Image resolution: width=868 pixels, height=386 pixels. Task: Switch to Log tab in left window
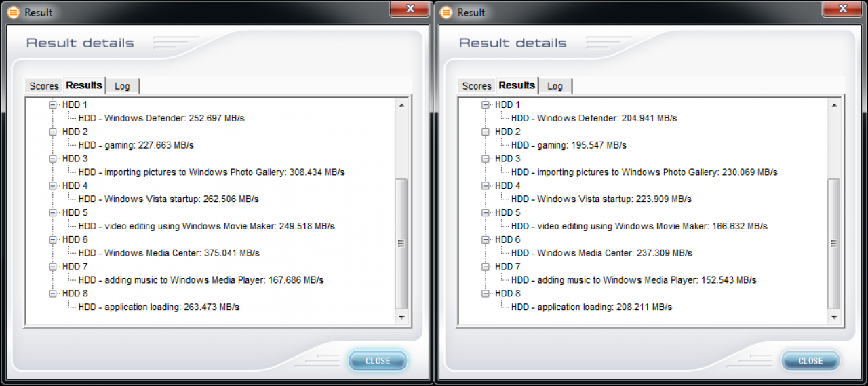[122, 86]
